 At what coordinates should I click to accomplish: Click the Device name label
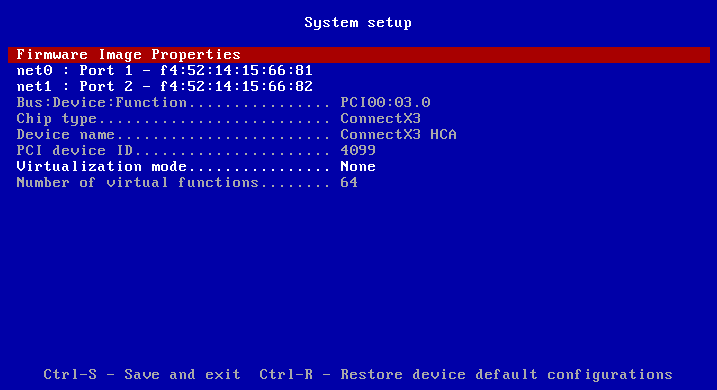[65, 134]
